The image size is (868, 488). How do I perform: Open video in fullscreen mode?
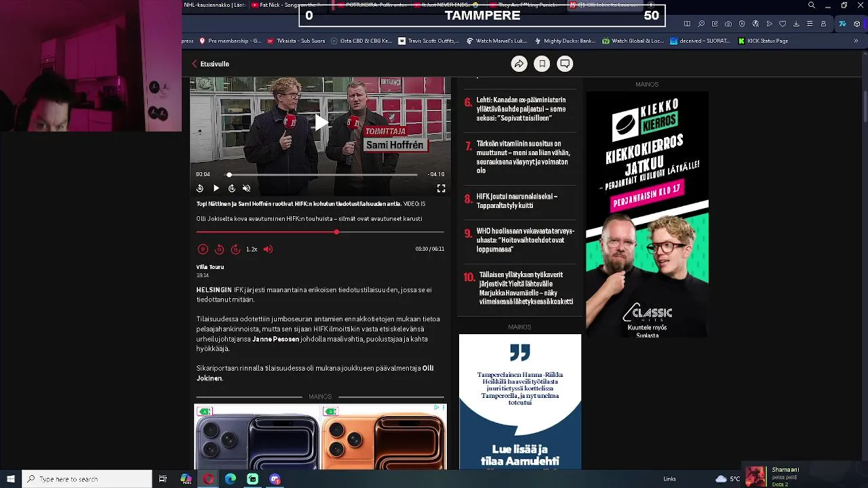point(441,188)
